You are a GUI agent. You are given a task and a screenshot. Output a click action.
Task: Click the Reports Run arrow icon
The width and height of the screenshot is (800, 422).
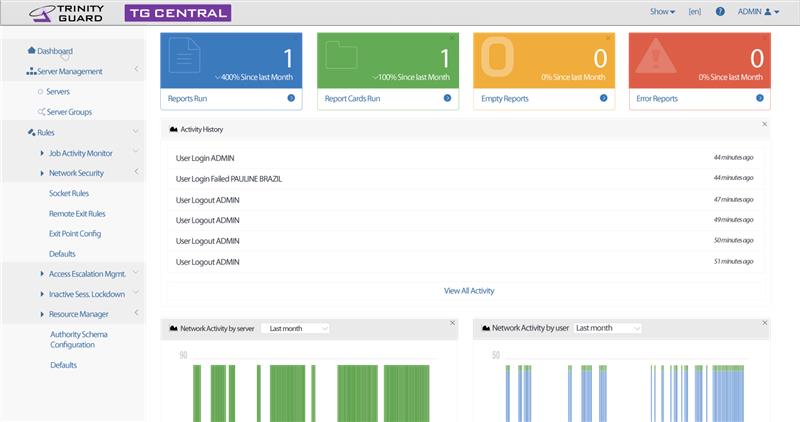291,98
